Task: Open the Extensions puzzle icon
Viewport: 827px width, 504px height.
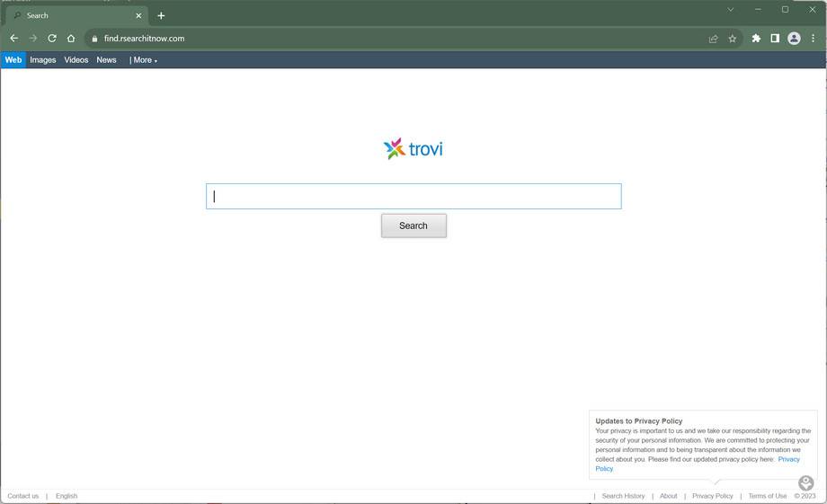Action: click(x=756, y=39)
